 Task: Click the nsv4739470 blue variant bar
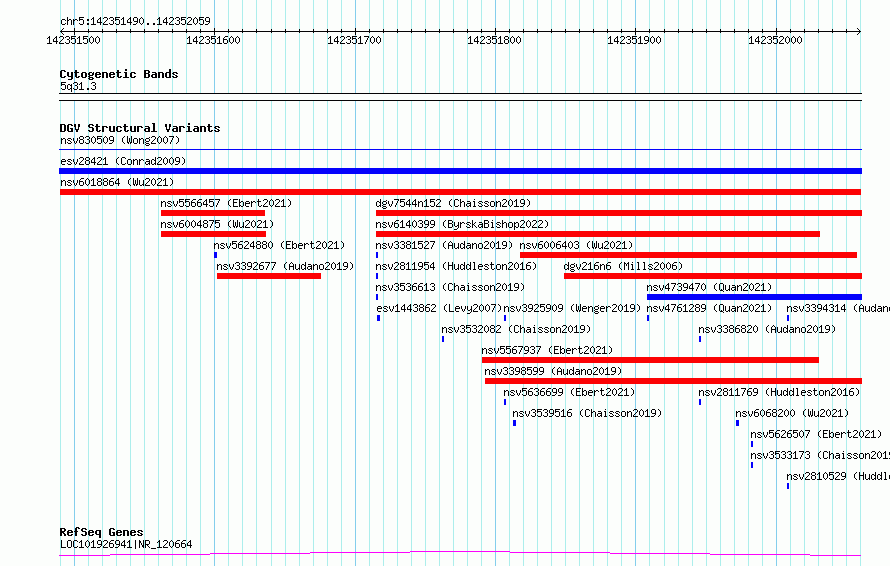tap(754, 297)
